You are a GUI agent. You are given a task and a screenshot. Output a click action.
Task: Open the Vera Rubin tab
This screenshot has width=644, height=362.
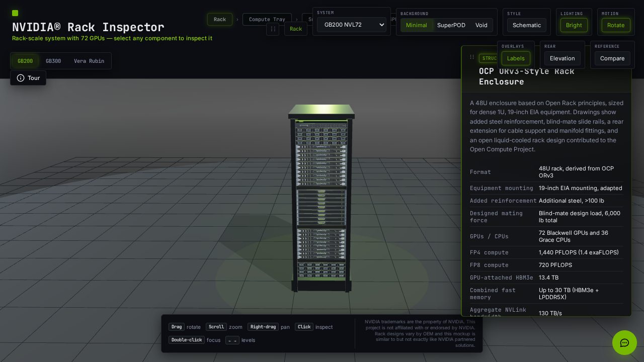[x=89, y=61]
